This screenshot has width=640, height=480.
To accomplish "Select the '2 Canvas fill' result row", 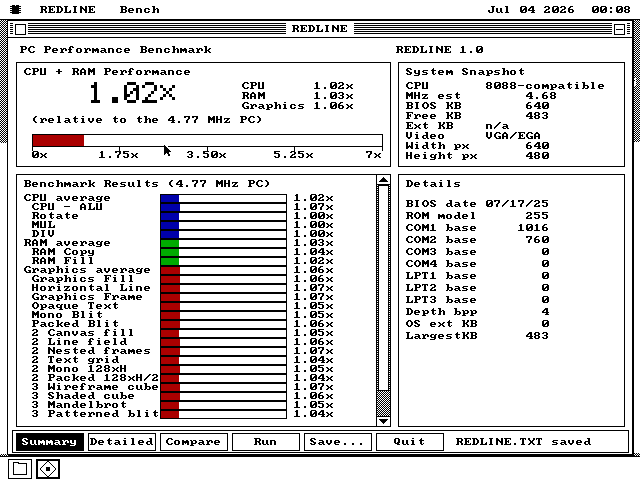I will click(x=178, y=333).
